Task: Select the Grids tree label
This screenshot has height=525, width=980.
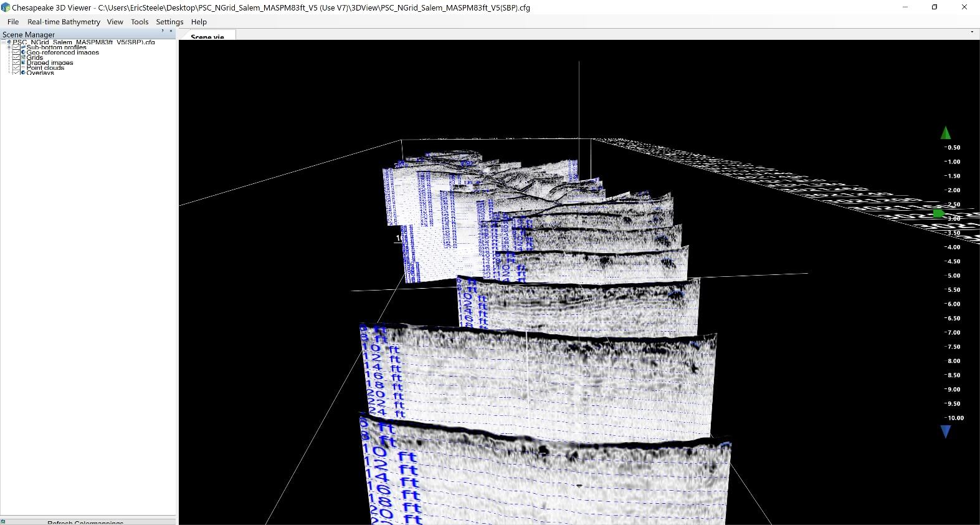Action: point(34,57)
